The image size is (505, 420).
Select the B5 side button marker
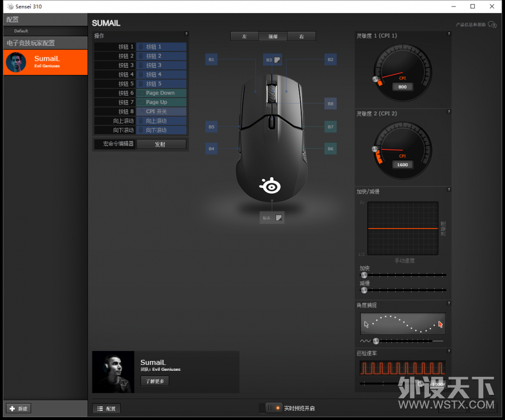pos(212,127)
